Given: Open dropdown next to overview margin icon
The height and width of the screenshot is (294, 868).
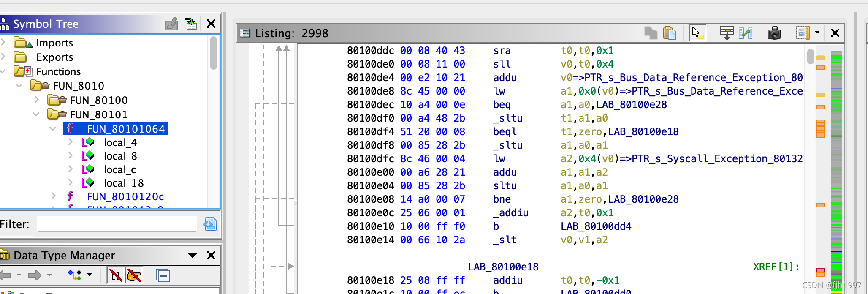Looking at the screenshot, I should tap(817, 32).
